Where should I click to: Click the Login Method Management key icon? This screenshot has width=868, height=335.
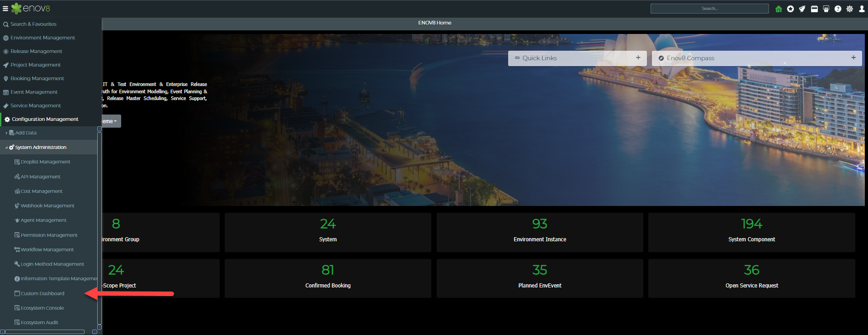click(x=17, y=264)
